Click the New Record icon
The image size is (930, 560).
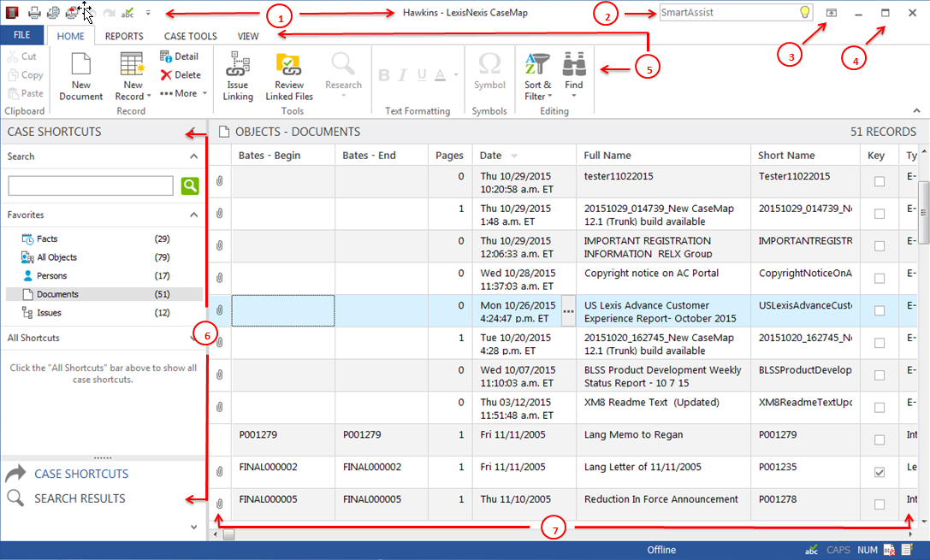(133, 65)
